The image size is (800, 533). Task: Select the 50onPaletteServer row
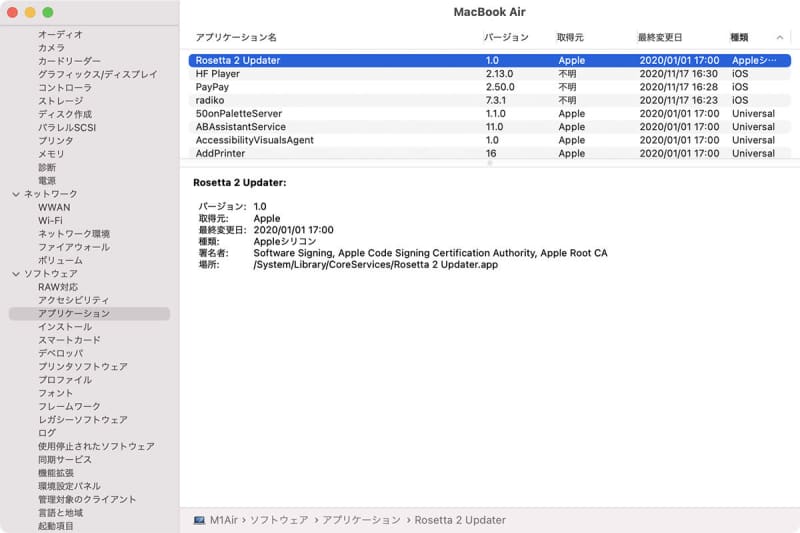pos(490,113)
